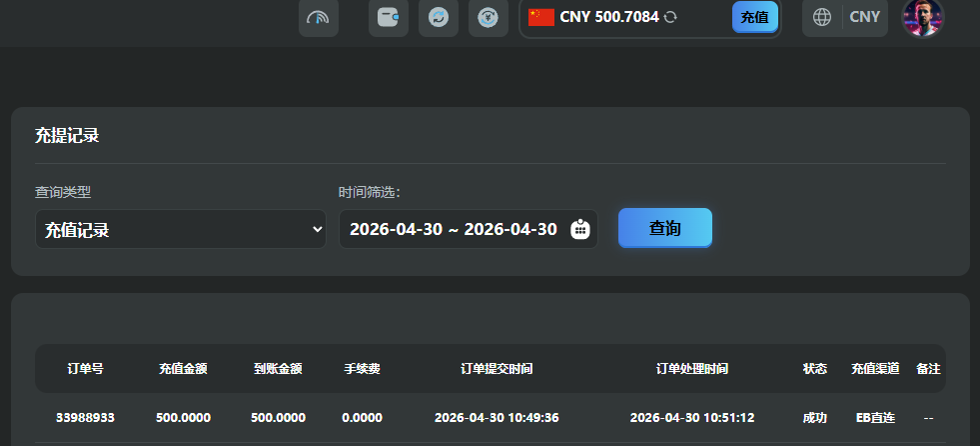Click the 备注 column header
980x446 pixels.
928,369
